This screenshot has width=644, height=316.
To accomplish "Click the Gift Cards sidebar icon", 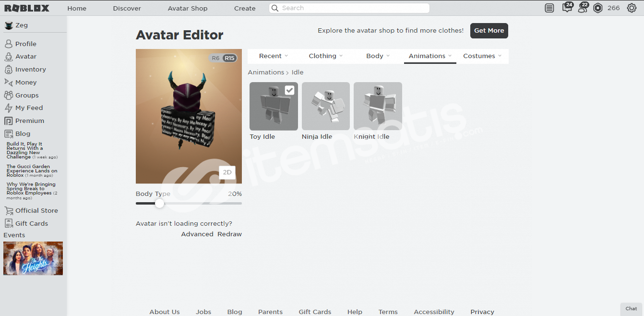I will (9, 223).
